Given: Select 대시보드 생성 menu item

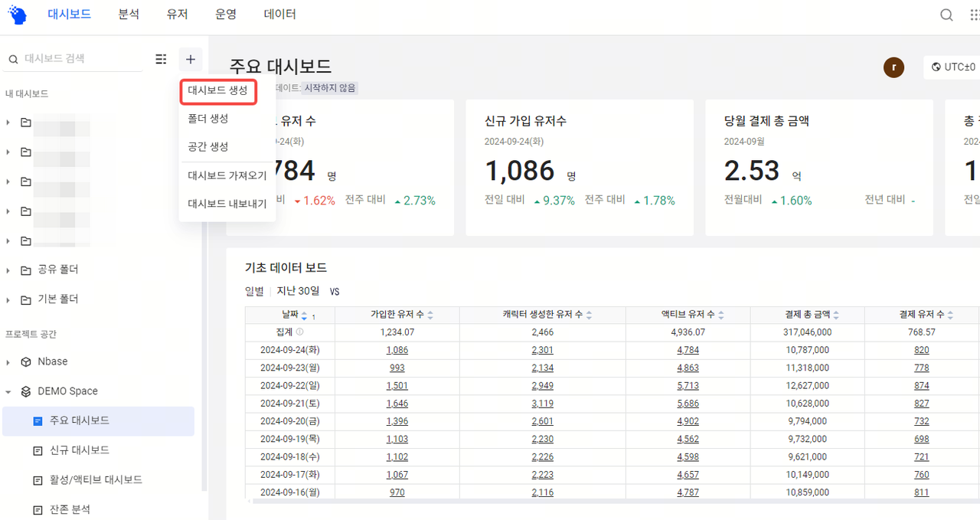Looking at the screenshot, I should (x=218, y=91).
